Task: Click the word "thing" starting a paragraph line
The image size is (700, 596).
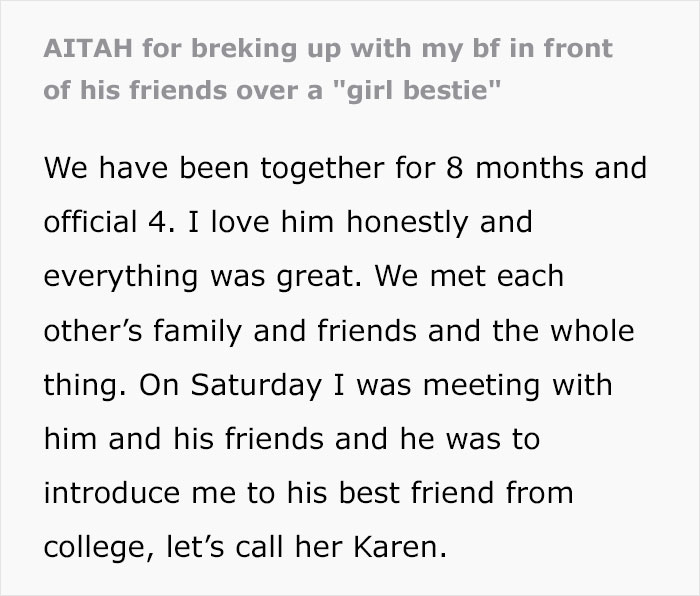Action: pyautogui.click(x=78, y=383)
